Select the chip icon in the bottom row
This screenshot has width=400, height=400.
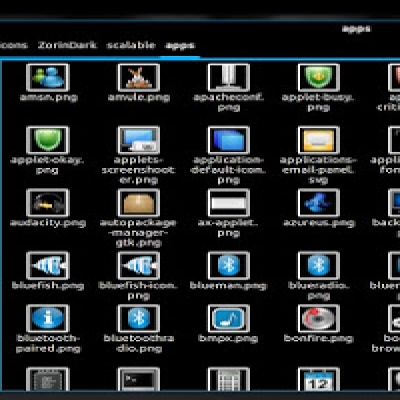coord(48,379)
